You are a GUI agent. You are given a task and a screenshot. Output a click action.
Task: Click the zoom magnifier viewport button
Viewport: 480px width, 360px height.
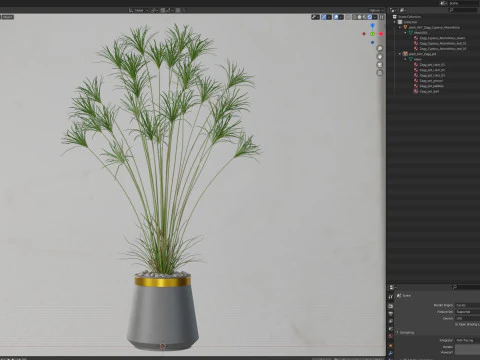(380, 48)
